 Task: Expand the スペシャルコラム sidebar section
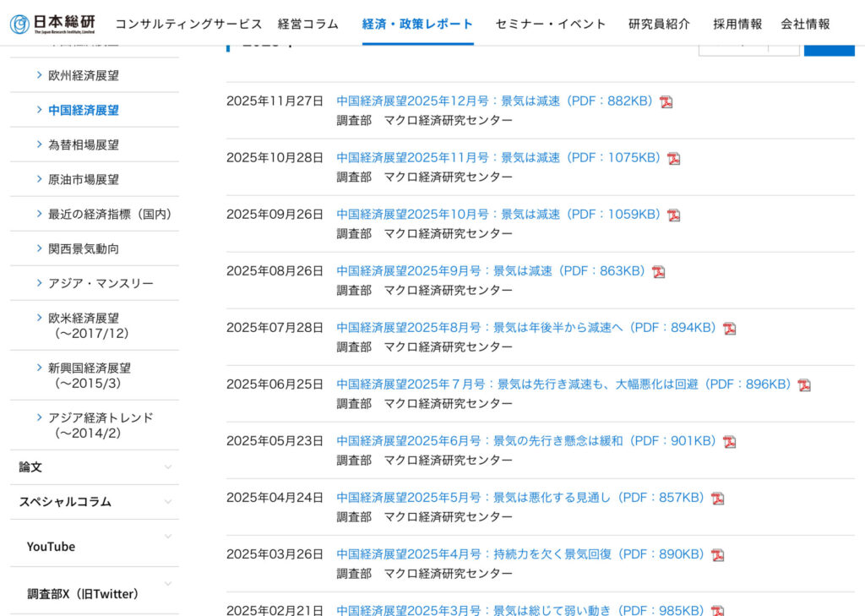click(x=167, y=502)
